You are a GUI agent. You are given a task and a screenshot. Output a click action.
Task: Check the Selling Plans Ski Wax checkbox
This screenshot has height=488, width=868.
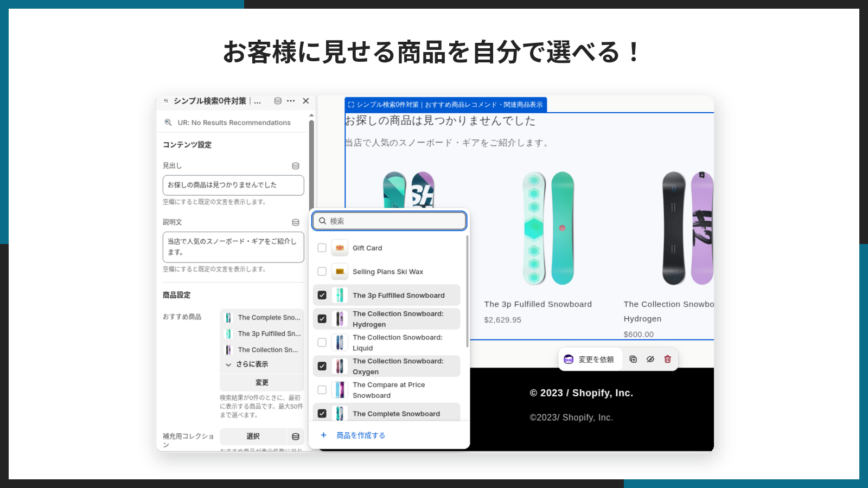[322, 272]
